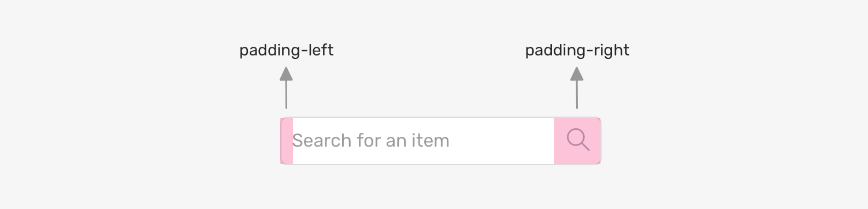Click the pink left padding strip
Image resolution: width=868 pixels, height=209 pixels.
[287, 141]
